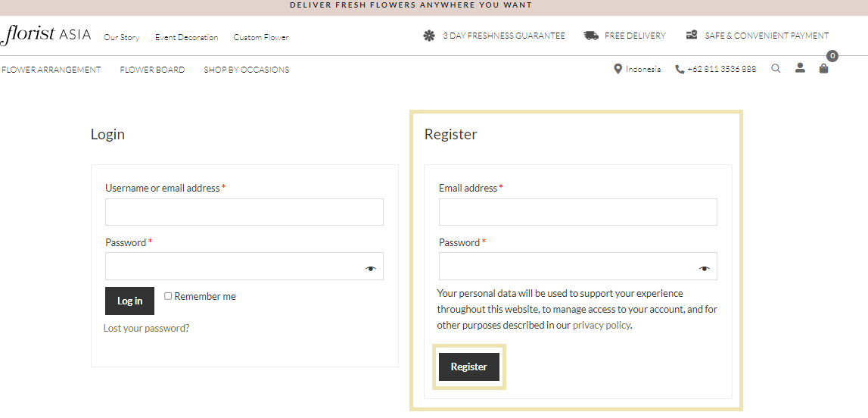The width and height of the screenshot is (868, 418).
Task: Click the safe payment icon
Action: point(692,35)
